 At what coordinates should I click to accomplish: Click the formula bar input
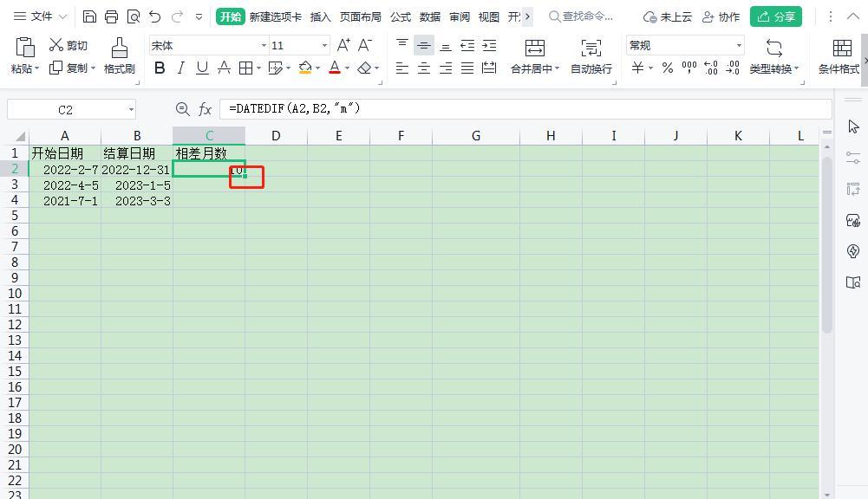[x=525, y=109]
